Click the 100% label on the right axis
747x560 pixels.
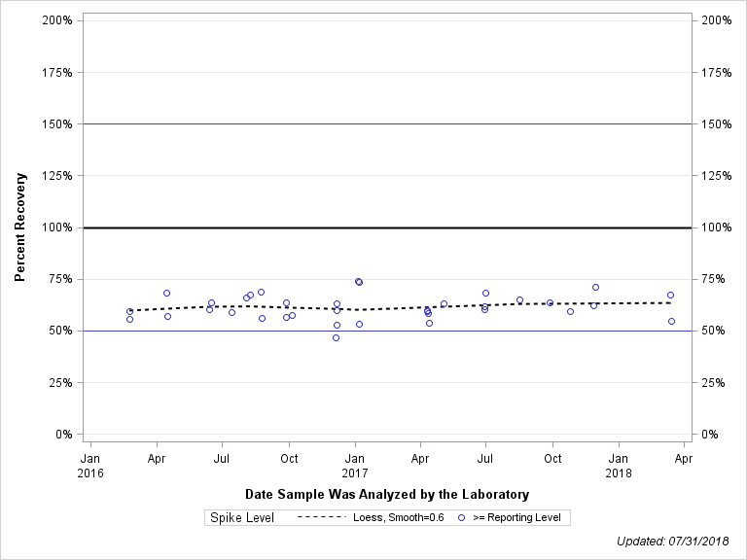[717, 227]
